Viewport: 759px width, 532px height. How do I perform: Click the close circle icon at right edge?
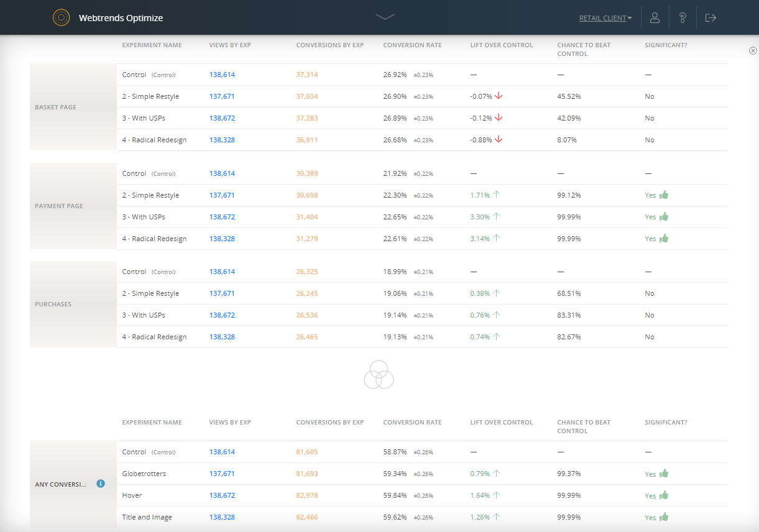tap(753, 50)
